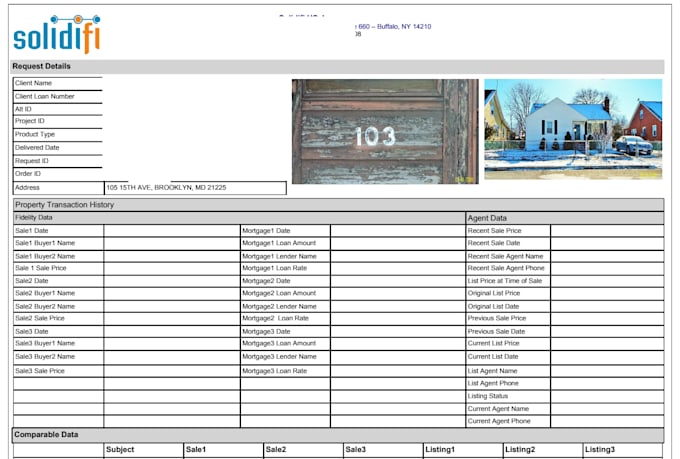
Task: Click the 'Sale2 Sale Price' label
Action: (40, 318)
